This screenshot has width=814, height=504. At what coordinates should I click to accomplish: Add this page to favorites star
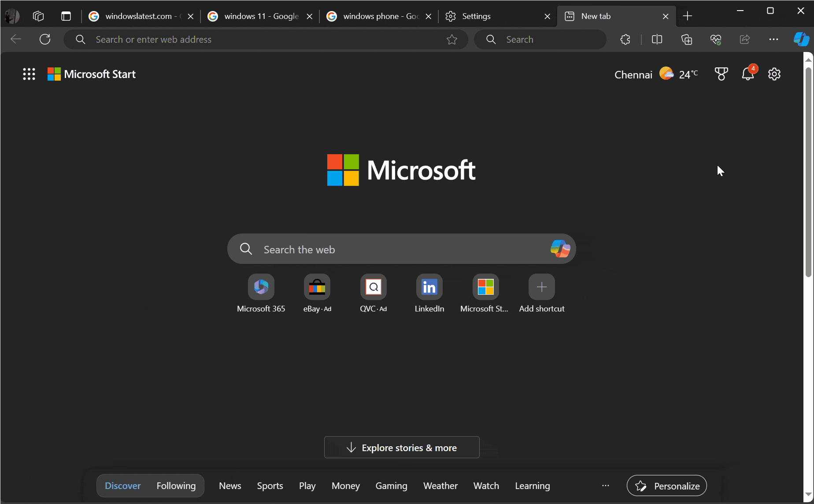(x=451, y=40)
